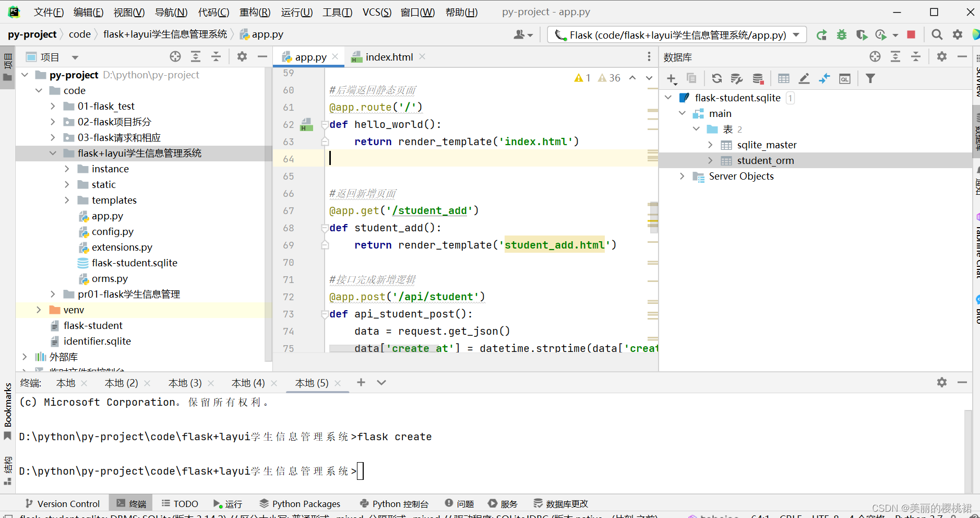Click the red stop button to terminate the app
This screenshot has height=518, width=980.
[x=912, y=34]
